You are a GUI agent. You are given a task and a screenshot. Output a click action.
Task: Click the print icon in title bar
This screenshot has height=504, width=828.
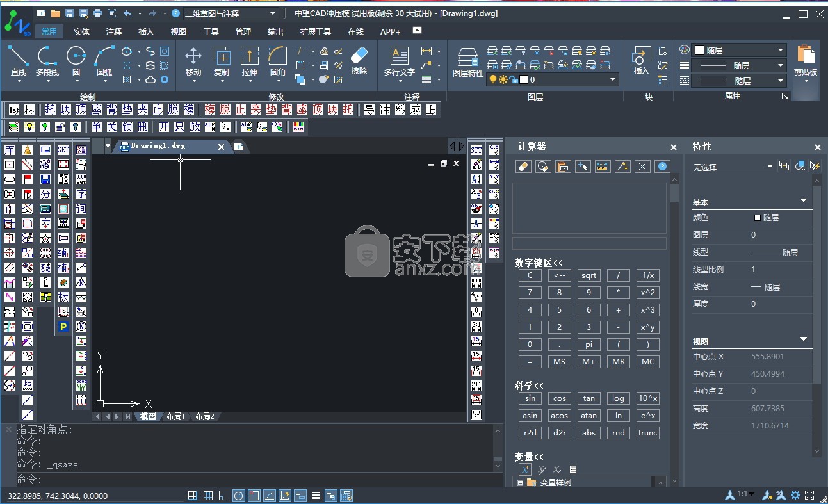[97, 13]
